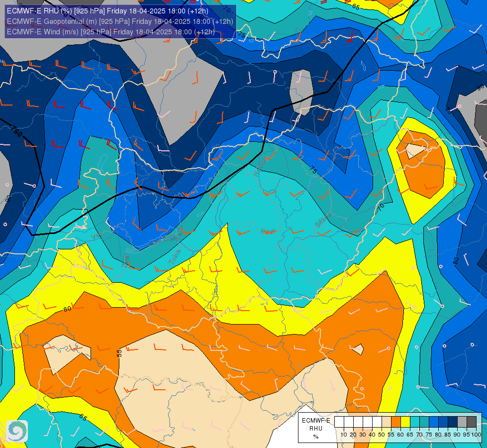Click the 'Békés' county label on map

pos(323,220)
